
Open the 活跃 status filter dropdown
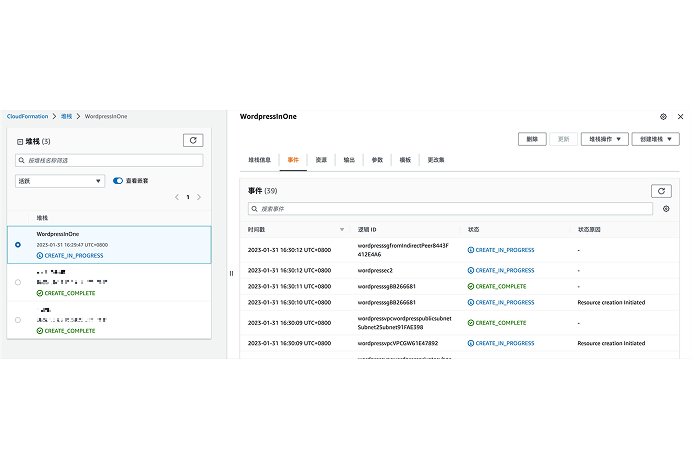pyautogui.click(x=59, y=181)
